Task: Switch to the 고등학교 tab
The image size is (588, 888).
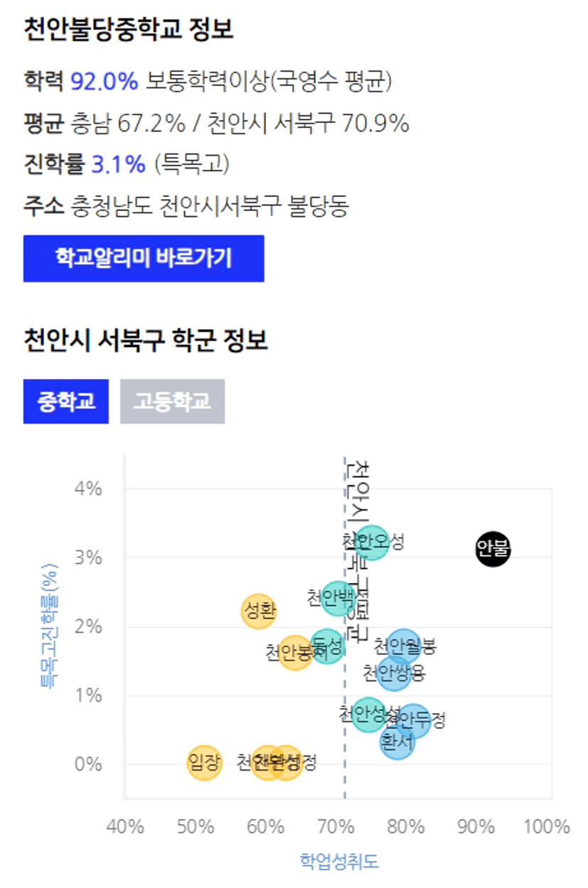Action: pyautogui.click(x=172, y=402)
